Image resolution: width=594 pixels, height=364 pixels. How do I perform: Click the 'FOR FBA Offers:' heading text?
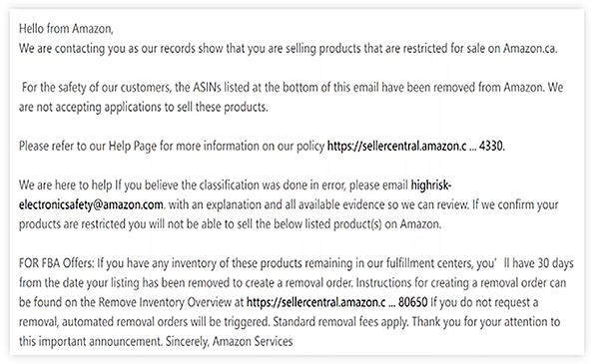[57, 263]
